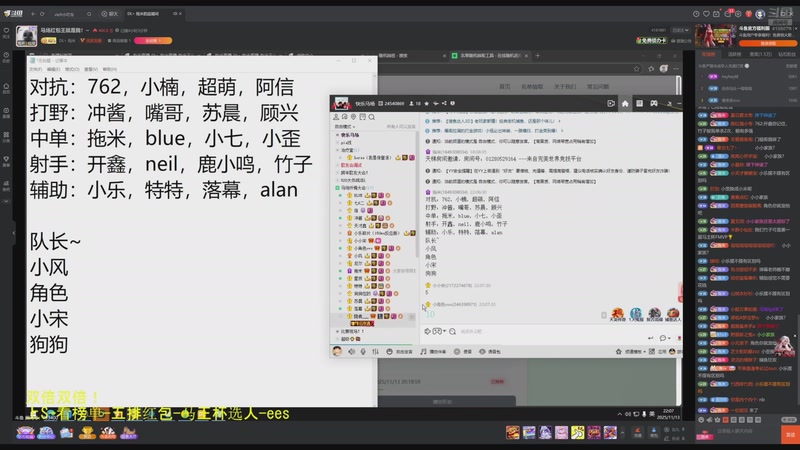Open a new browser tab with plus button

[x=537, y=56]
